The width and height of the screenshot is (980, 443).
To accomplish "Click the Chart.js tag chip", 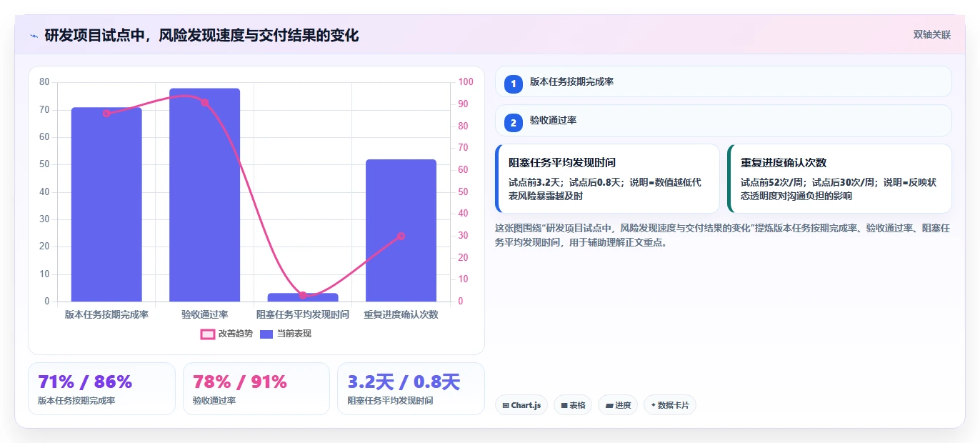I will coord(521,405).
